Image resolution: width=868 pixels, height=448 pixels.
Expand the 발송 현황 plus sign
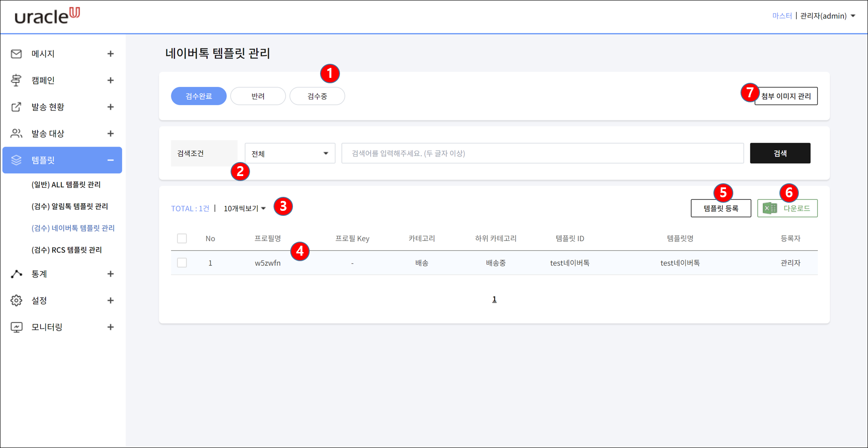(110, 107)
